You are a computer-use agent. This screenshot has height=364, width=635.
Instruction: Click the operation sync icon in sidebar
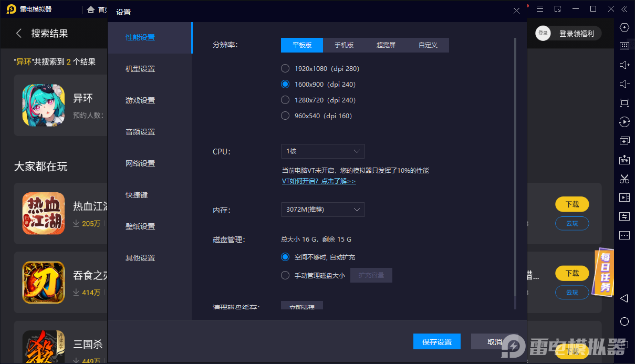tap(624, 216)
